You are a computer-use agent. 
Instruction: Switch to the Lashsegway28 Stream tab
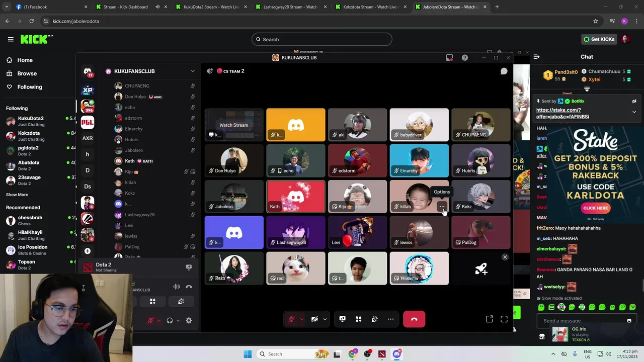pyautogui.click(x=291, y=7)
